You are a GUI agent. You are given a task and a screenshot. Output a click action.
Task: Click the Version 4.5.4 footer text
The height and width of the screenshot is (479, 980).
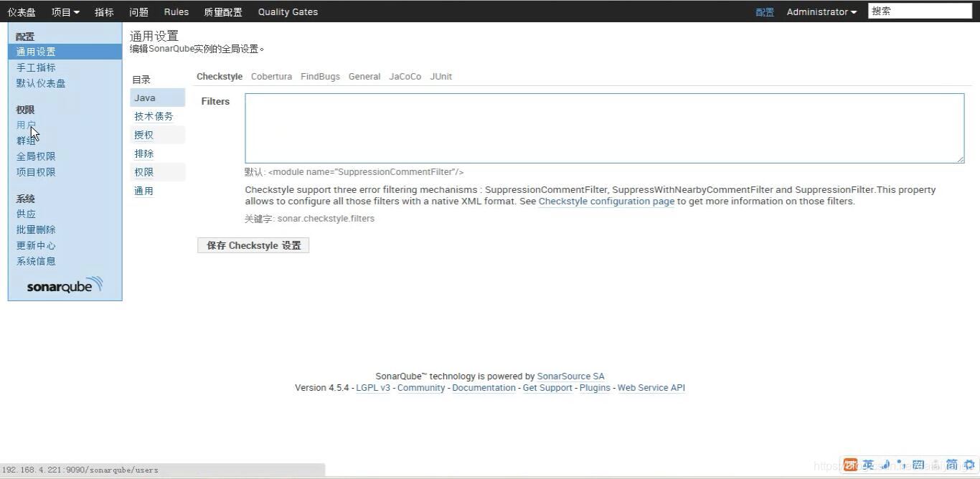click(322, 388)
